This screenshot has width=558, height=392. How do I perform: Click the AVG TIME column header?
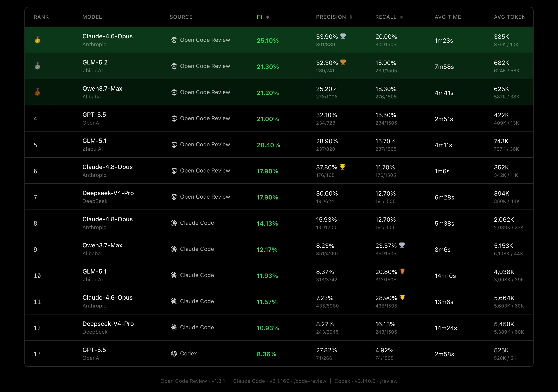coord(448,17)
